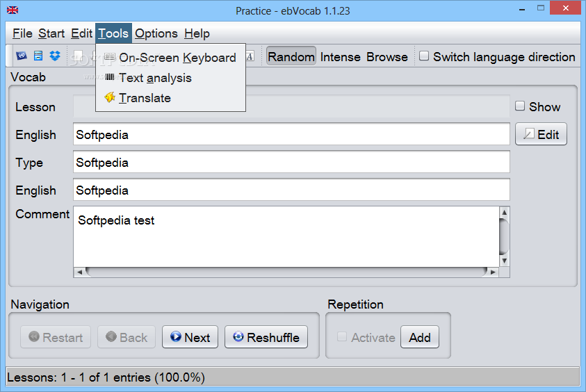Click the Comment horizontal scrollbar thumb

click(286, 272)
